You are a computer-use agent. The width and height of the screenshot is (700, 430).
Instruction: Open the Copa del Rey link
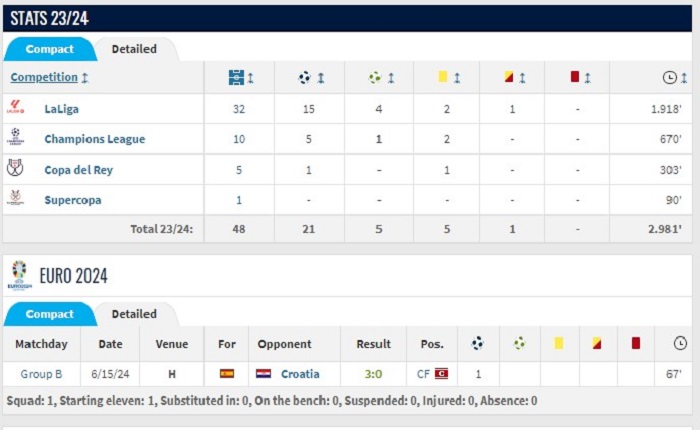[x=79, y=170]
